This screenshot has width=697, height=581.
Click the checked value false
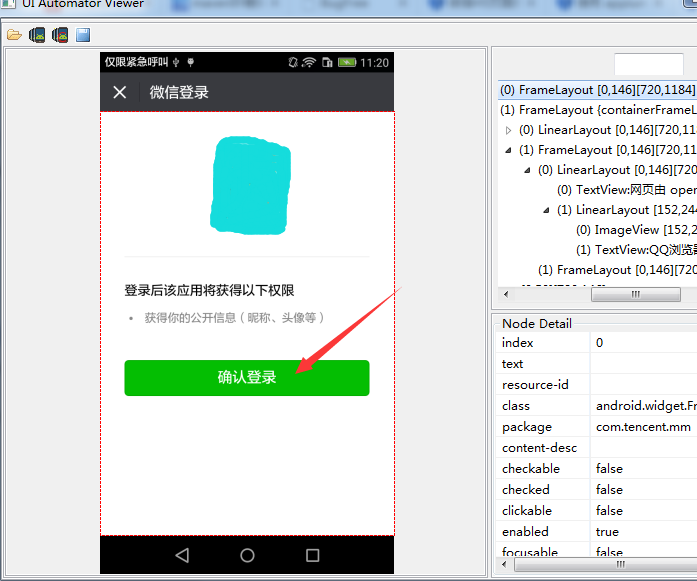[x=609, y=489]
